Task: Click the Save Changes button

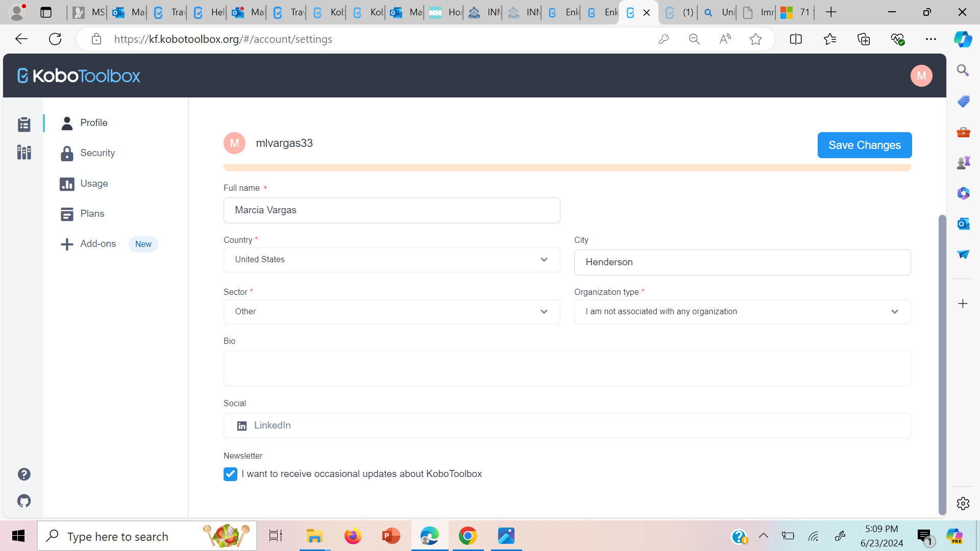Action: click(864, 145)
